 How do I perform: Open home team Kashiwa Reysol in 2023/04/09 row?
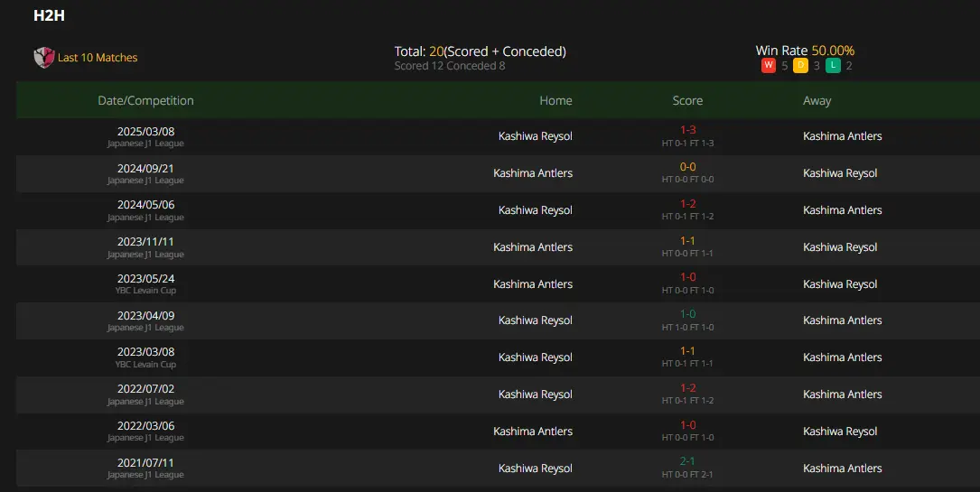[x=535, y=320]
